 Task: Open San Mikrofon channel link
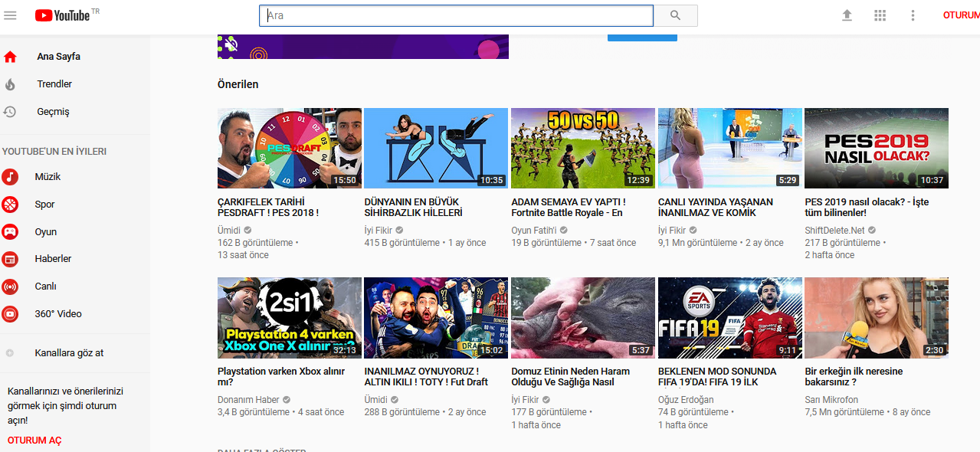click(x=831, y=400)
